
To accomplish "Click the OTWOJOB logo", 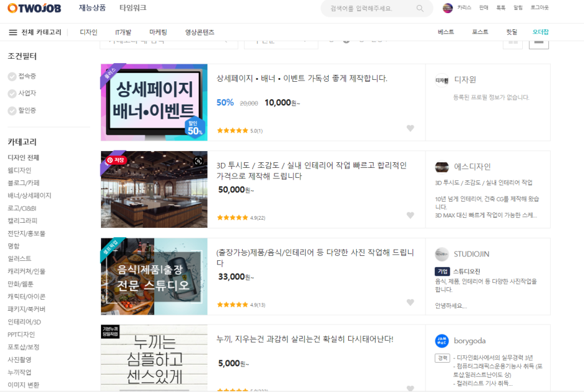I will coord(34,8).
